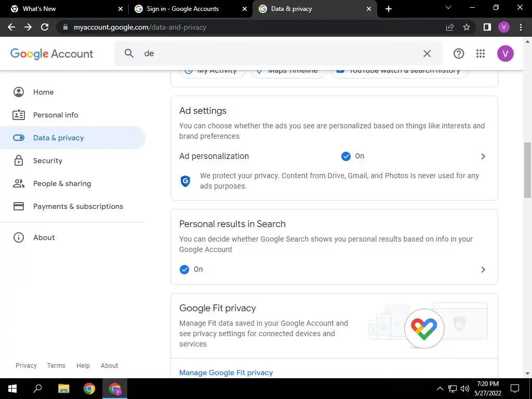Expand Ad personalization chevron arrow
This screenshot has width=532, height=399.
point(483,156)
